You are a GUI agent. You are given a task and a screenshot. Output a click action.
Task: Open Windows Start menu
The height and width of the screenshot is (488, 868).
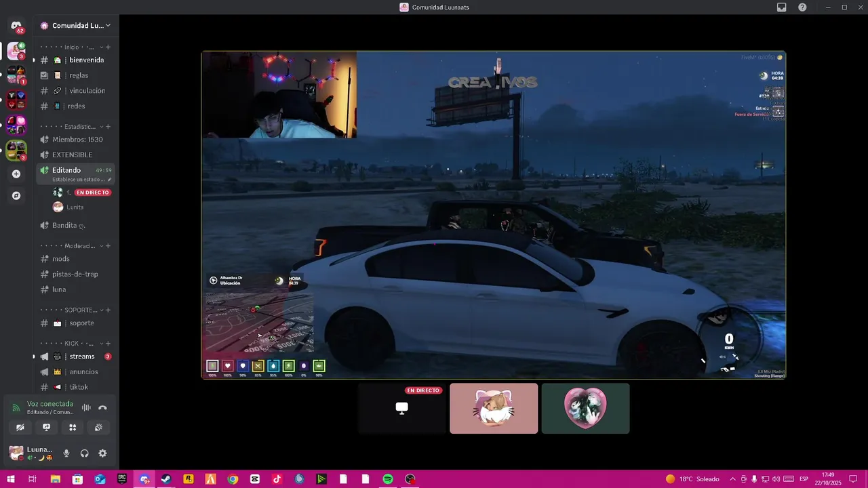pos(10,479)
